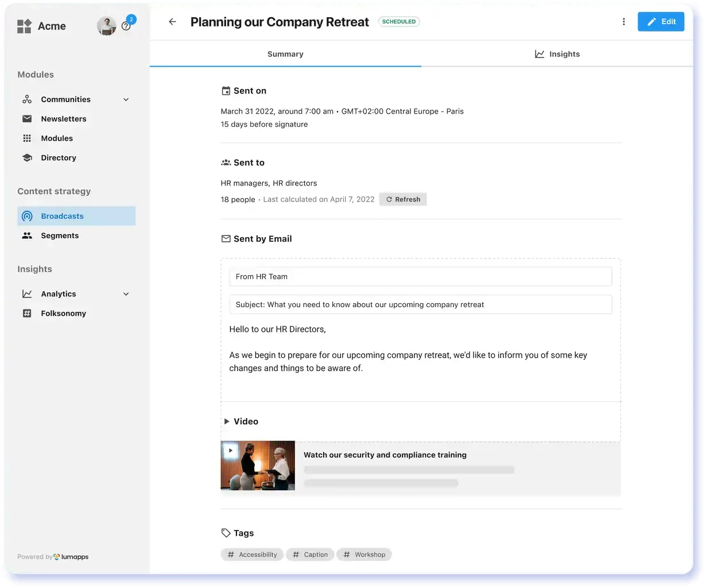Click the Caption tag chip

(x=310, y=555)
